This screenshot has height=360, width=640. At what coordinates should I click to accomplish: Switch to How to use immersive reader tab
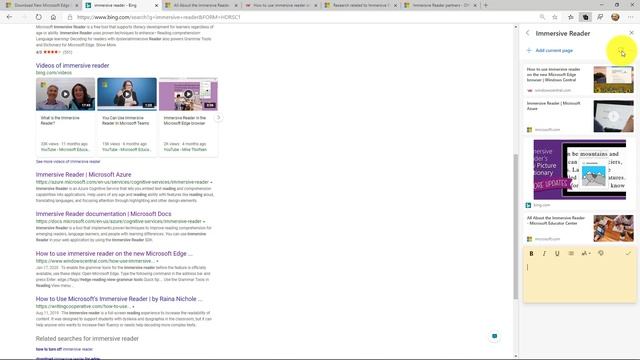[x=282, y=5]
